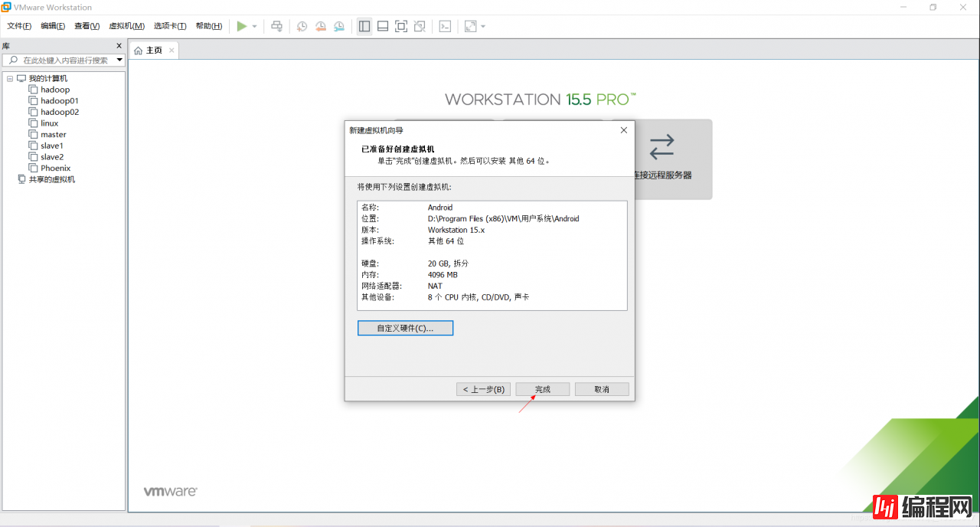Click the 完成 finish button
The image size is (980, 527).
tap(543, 389)
